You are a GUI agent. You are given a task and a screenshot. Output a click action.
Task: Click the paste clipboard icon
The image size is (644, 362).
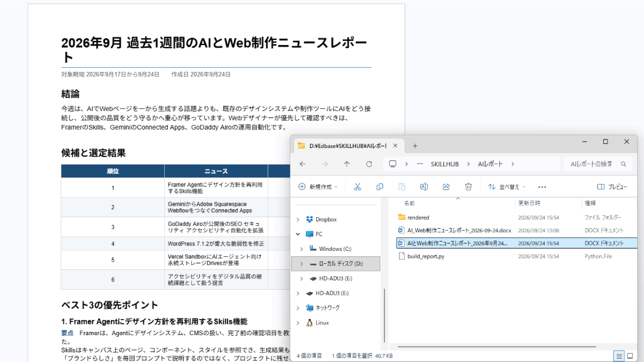(401, 187)
